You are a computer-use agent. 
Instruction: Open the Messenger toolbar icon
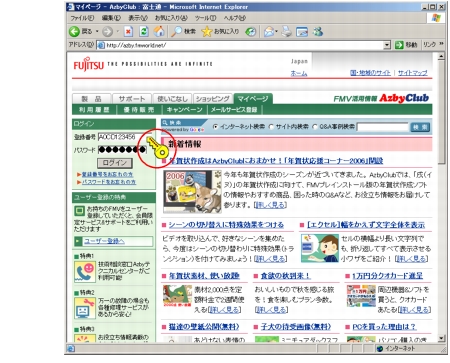click(318, 32)
